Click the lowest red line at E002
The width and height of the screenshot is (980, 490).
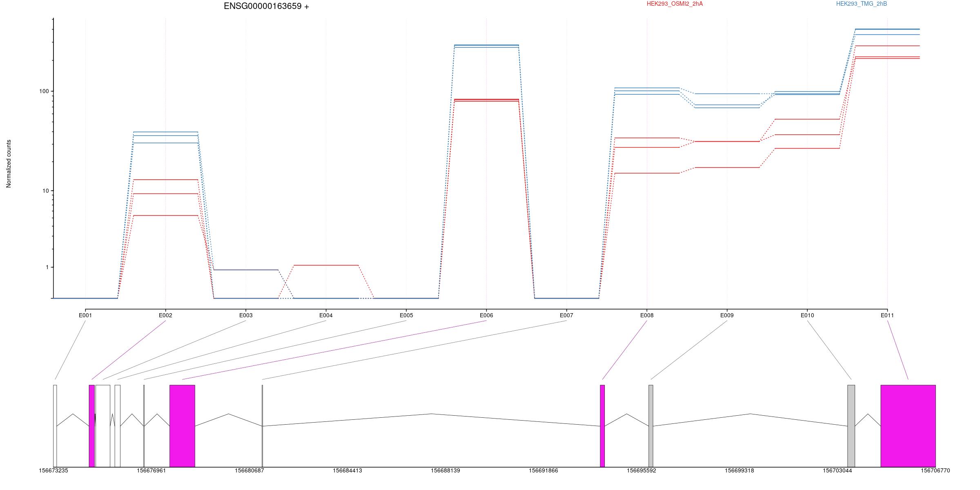[x=165, y=216]
